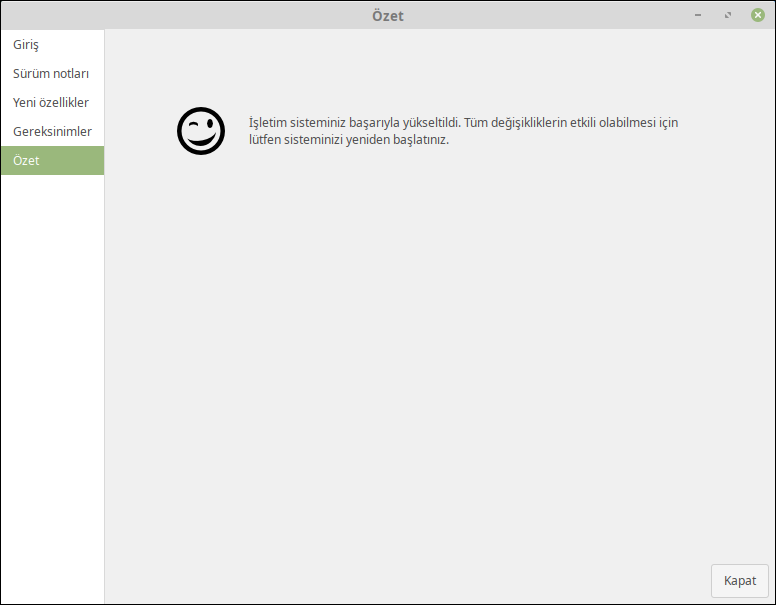Switch to the Gereksinimler section
776x605 pixels.
click(52, 131)
